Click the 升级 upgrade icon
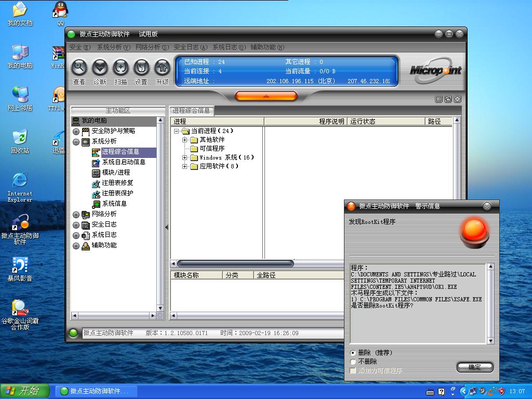The height and width of the screenshot is (399, 532). point(162,68)
